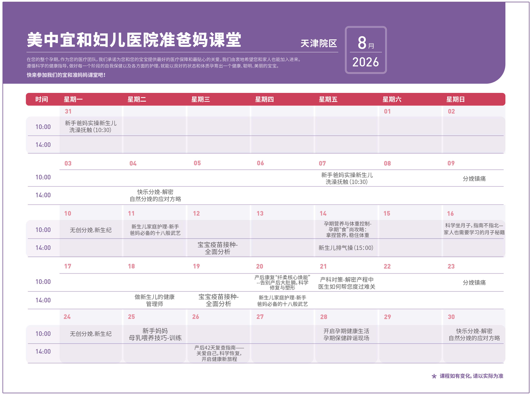Click the title "美中宜和妇儿医院准爸妈课堂"
Screen dimensions: 532x395
134,40
